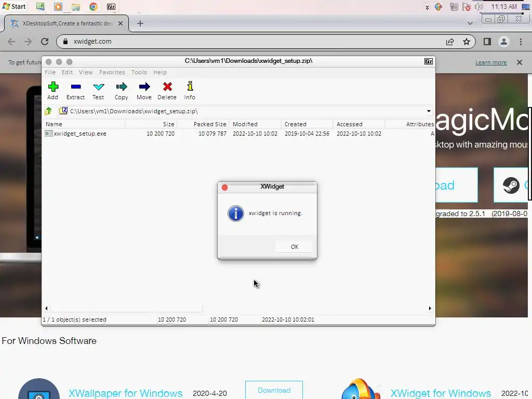Show hidden system tray icons

(427, 7)
